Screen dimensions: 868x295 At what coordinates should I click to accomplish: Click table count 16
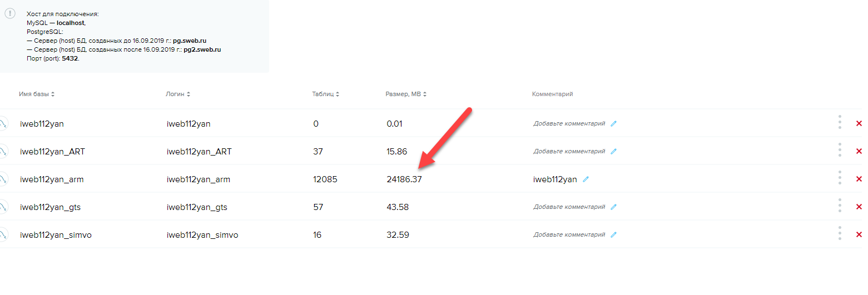pos(318,234)
